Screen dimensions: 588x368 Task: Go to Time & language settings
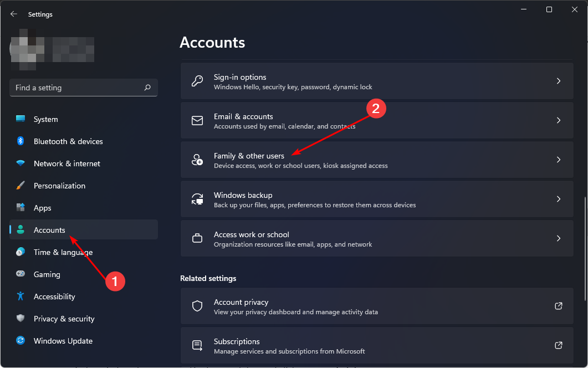pos(63,252)
